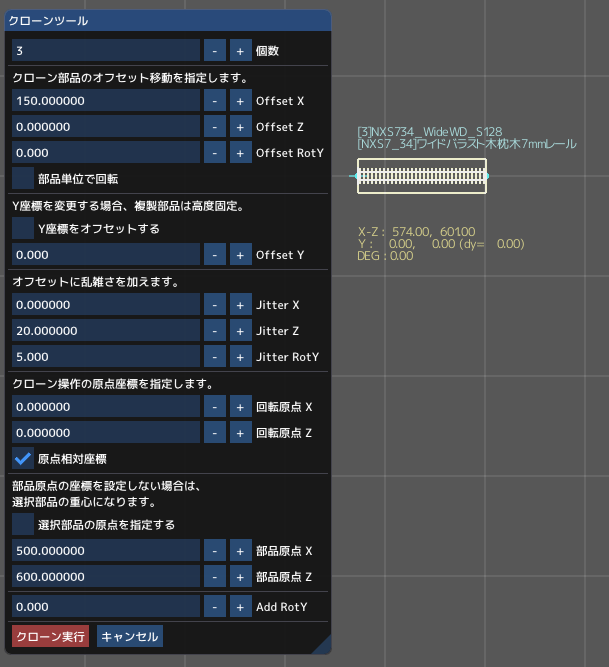This screenshot has height=667, width=609.
Task: Edit the 個数 input field showing 3
Action: [x=106, y=51]
